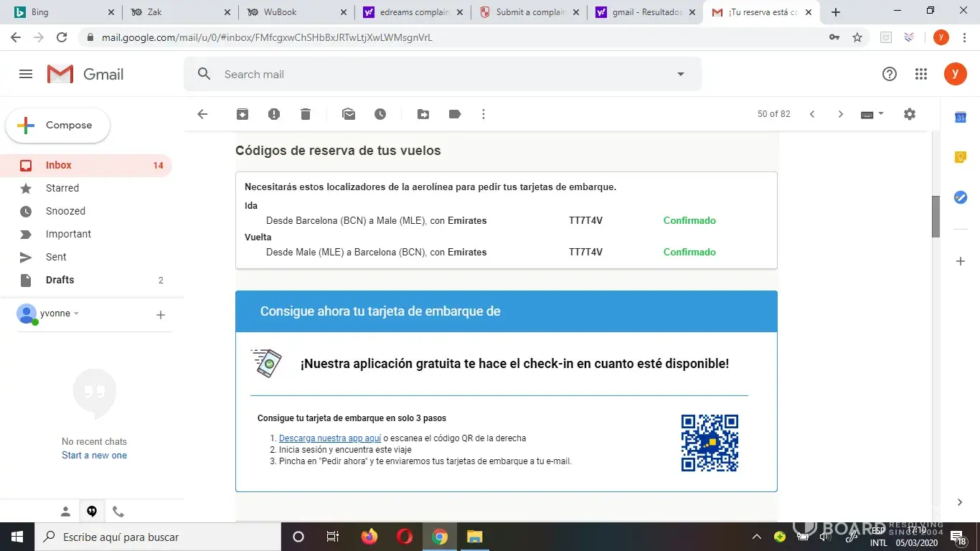Switch to the Bing browser tab
Viewport: 980px width, 551px height.
(62, 12)
